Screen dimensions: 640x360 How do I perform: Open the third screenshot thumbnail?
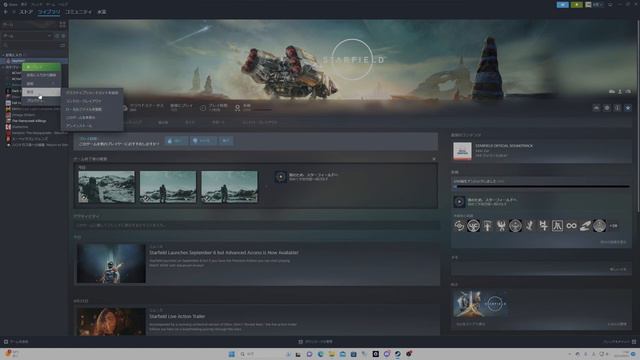pyautogui.click(x=229, y=187)
